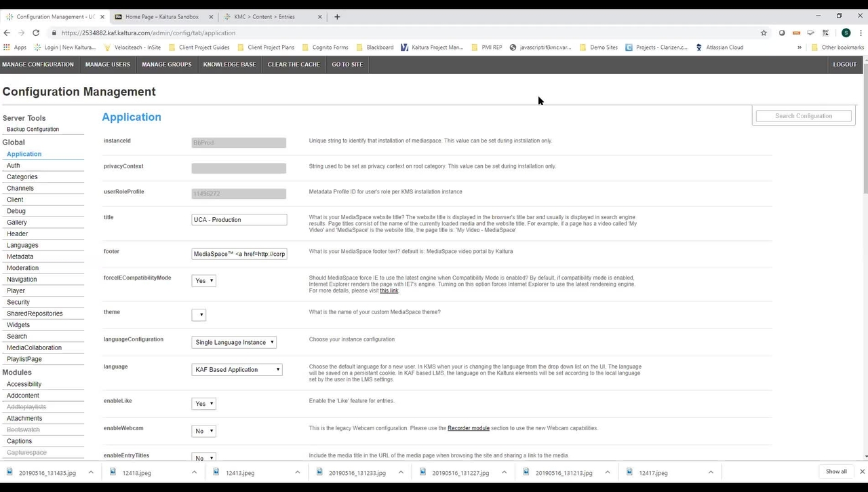The image size is (868, 492).
Task: Click Show all downloads button
Action: coord(836,472)
